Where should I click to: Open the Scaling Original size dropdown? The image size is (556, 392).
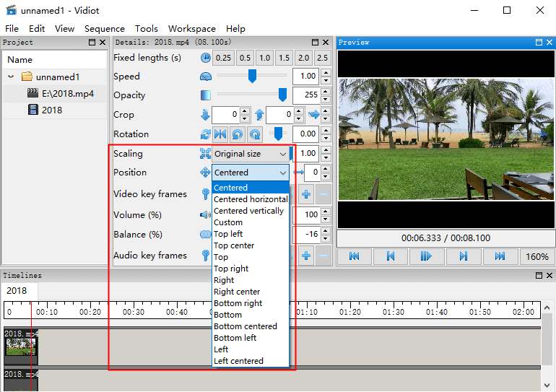pos(251,154)
